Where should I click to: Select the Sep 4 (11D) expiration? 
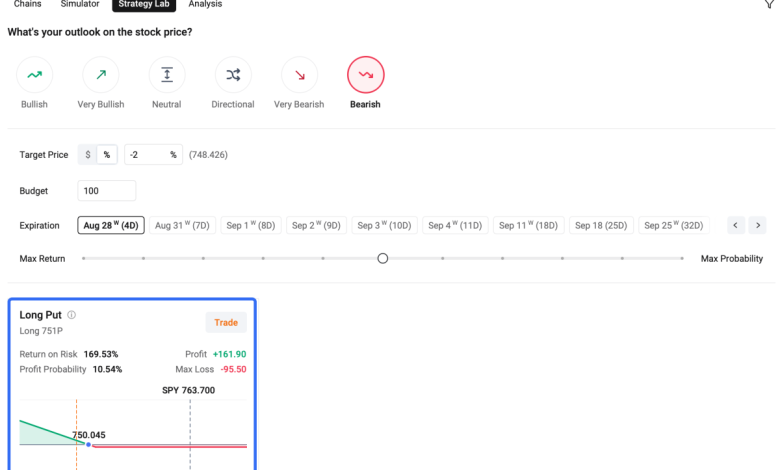[x=455, y=225]
